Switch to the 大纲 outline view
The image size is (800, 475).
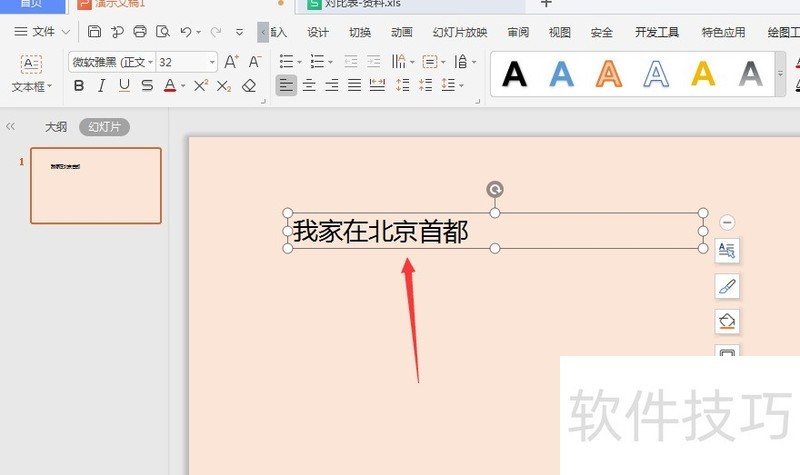click(56, 127)
